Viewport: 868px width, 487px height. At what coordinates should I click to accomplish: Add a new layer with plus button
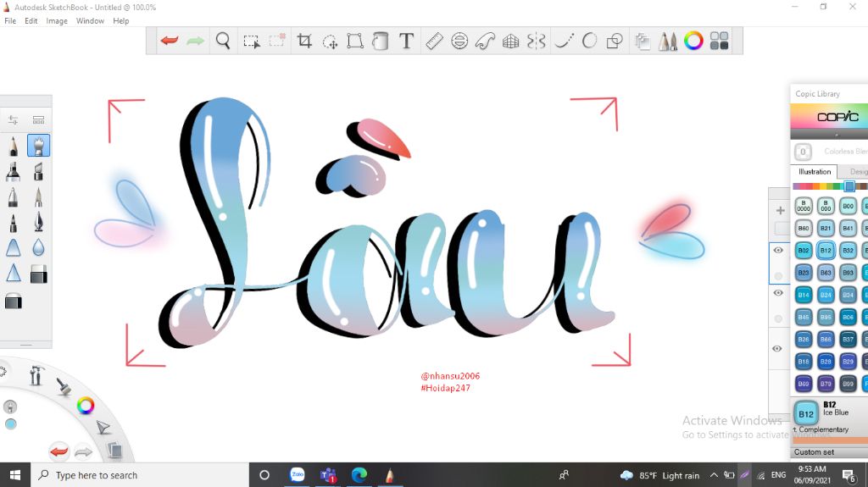tap(781, 210)
